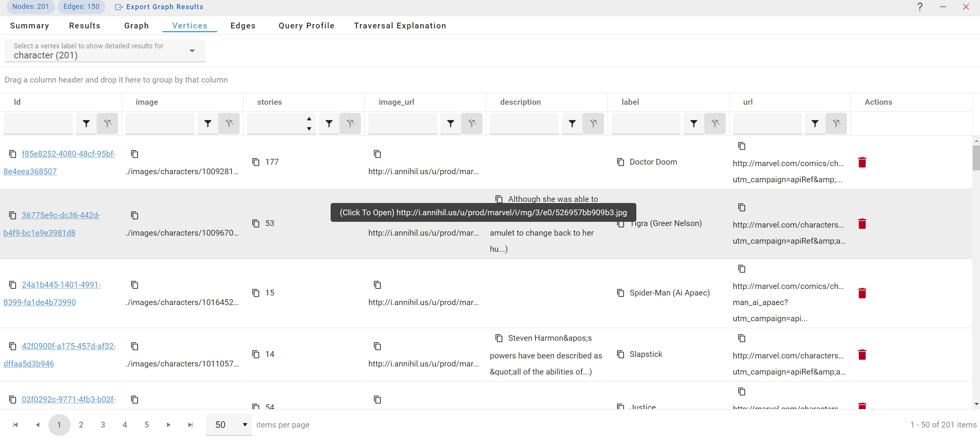Click the Nodes: 201 badge
Viewport: 980px width, 439px height.
31,7
